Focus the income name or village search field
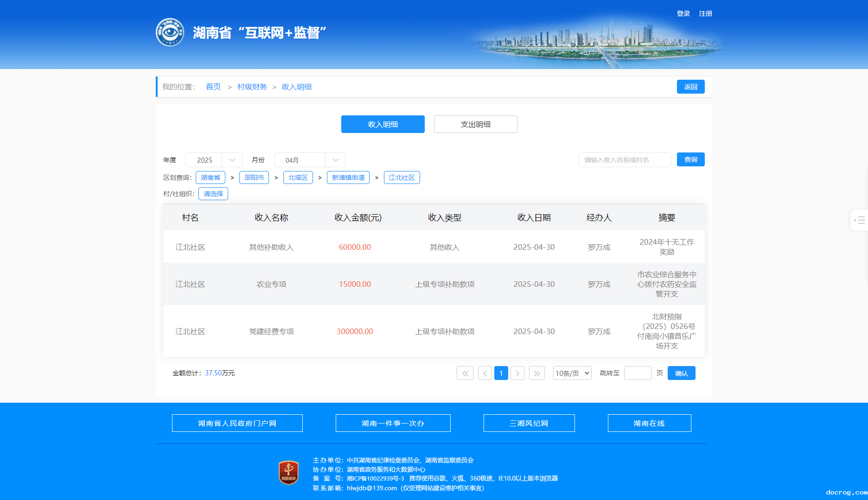868x500 pixels. point(625,160)
